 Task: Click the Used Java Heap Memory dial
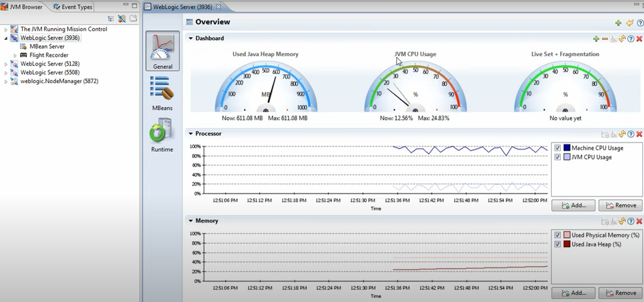[x=266, y=86]
